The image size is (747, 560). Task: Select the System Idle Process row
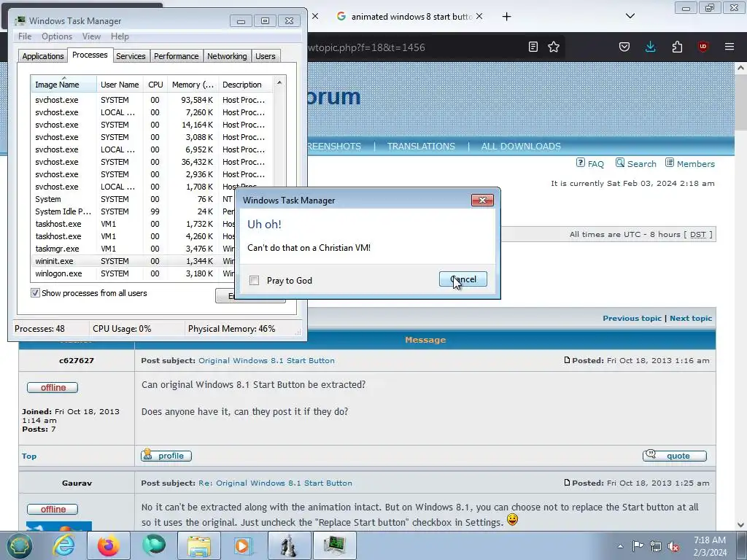133,211
